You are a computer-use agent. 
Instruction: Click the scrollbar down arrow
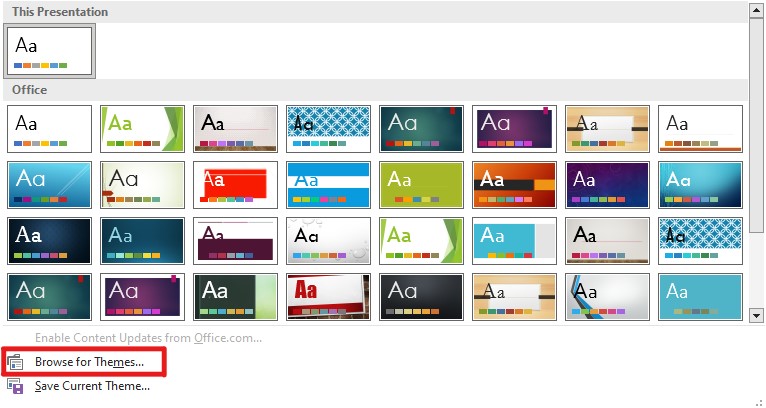point(756,316)
